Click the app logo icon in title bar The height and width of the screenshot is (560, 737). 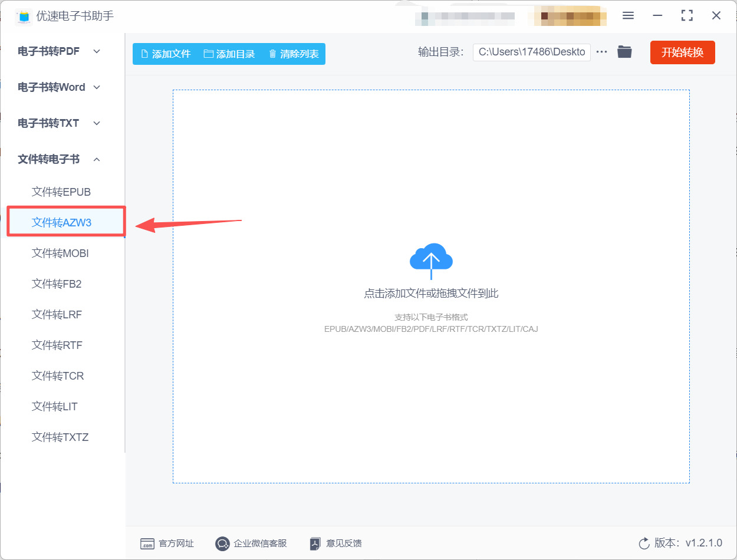click(x=24, y=16)
